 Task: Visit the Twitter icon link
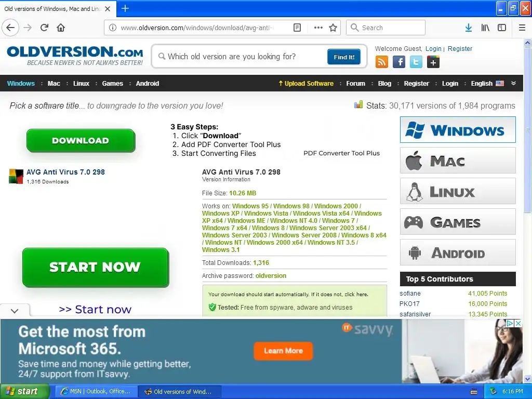(416, 62)
